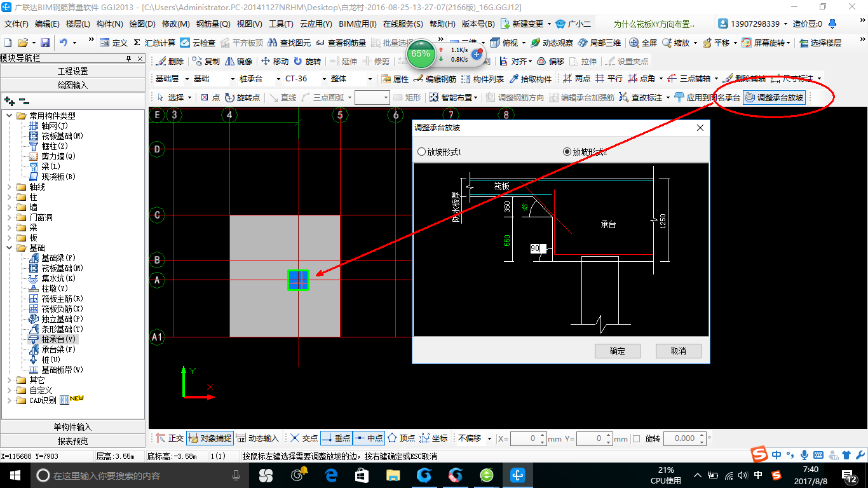Screen dimensions: 868x488
Task: Open the 不偏移 offset dropdown
Action: (489, 438)
